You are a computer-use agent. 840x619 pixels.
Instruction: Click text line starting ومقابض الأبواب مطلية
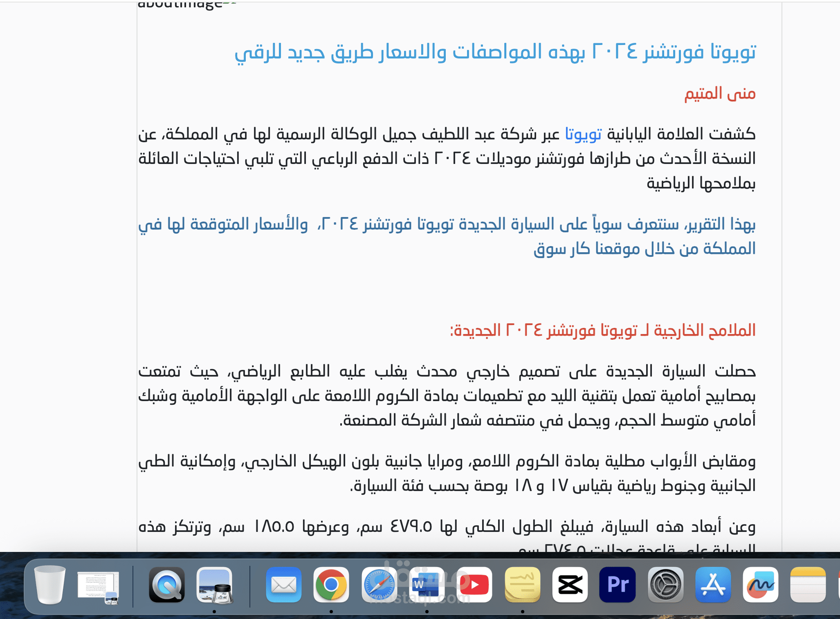click(447, 461)
